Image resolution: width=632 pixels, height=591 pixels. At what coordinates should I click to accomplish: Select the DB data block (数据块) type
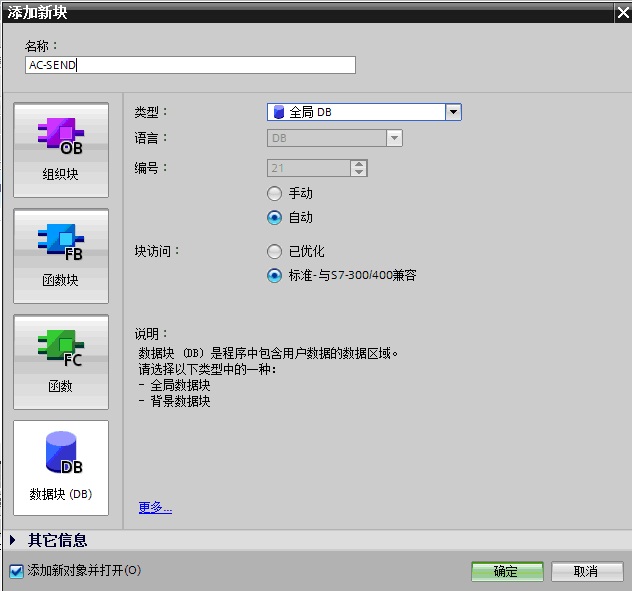click(61, 468)
